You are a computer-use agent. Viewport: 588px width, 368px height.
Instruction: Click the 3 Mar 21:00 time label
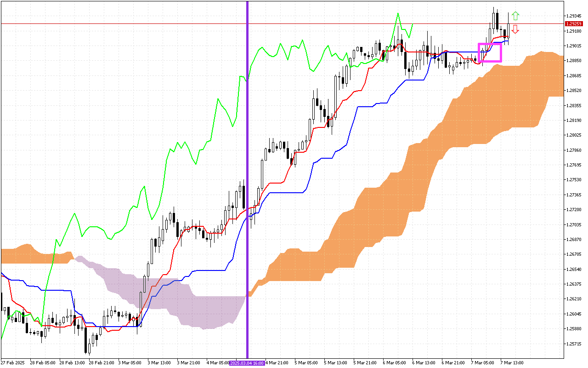(x=189, y=363)
